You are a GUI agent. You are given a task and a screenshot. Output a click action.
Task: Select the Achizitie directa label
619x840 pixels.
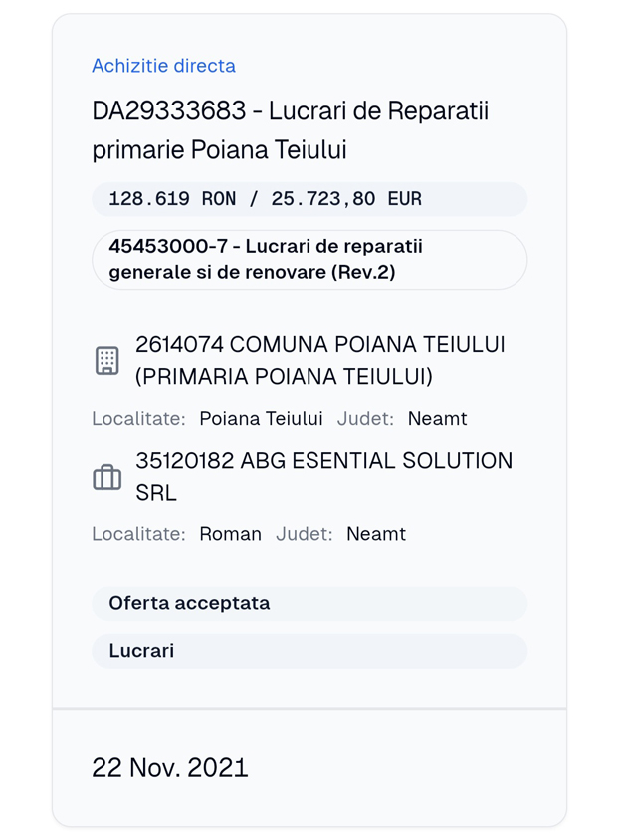coord(163,66)
